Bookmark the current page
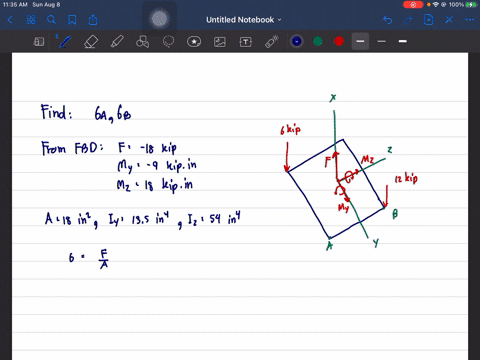Viewport: 480px width, 360px height. click(72, 20)
